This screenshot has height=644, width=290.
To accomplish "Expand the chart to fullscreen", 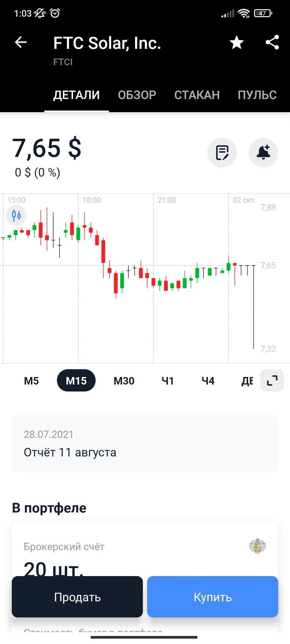I will (x=272, y=380).
